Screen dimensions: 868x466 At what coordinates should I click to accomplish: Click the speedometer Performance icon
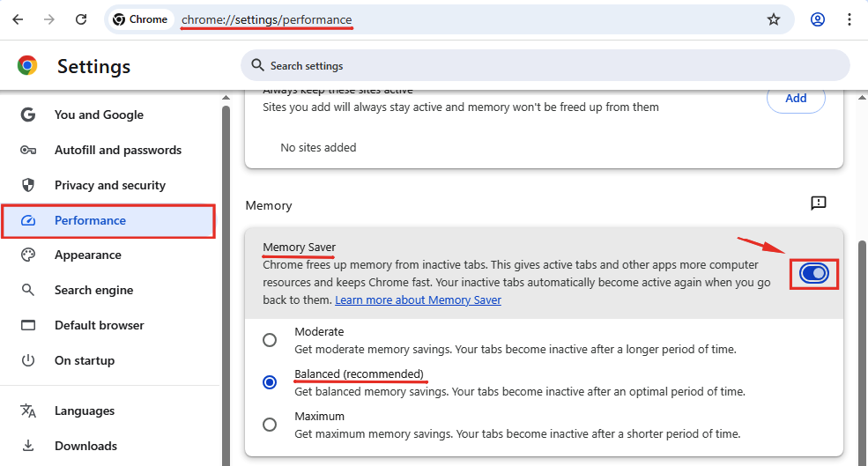pos(27,220)
